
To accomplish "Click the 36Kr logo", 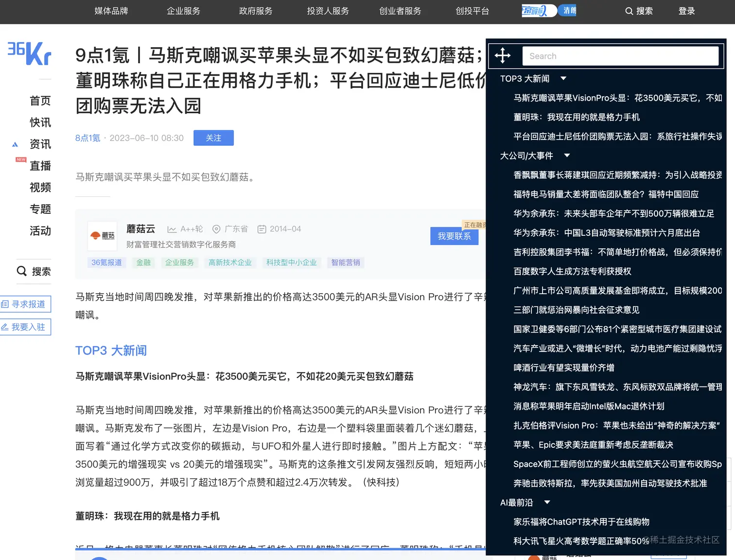I will click(29, 53).
